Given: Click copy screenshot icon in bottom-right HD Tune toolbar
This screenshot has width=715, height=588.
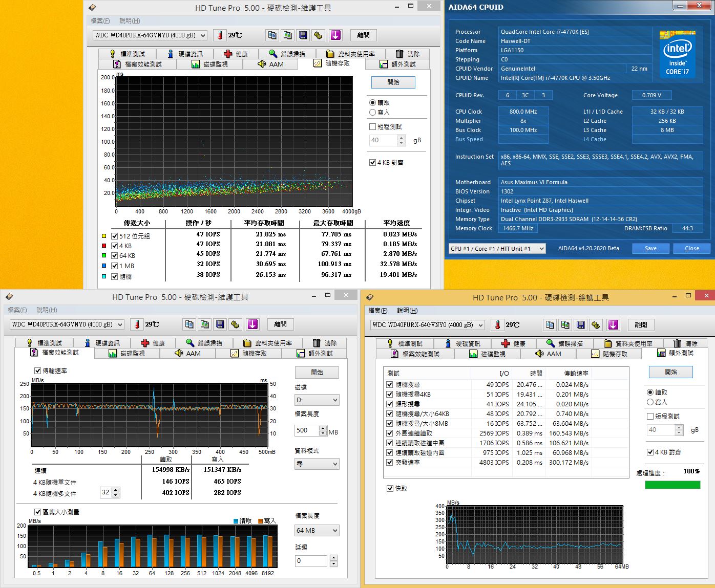Looking at the screenshot, I should 565,325.
